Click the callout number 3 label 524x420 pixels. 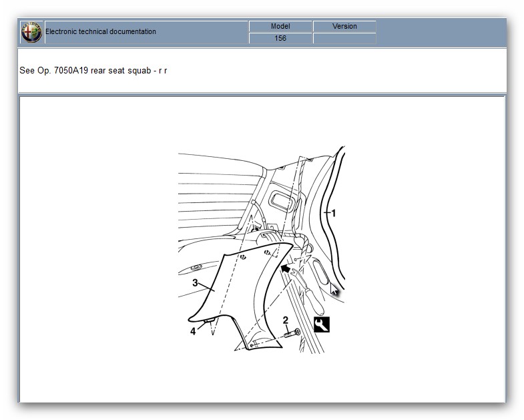pyautogui.click(x=195, y=282)
